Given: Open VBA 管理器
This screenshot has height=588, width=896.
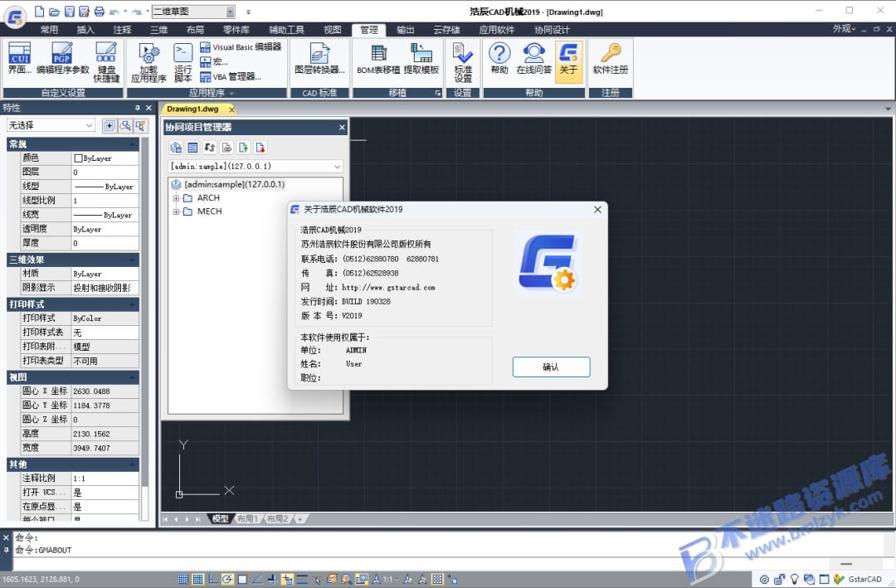Looking at the screenshot, I should click(231, 76).
